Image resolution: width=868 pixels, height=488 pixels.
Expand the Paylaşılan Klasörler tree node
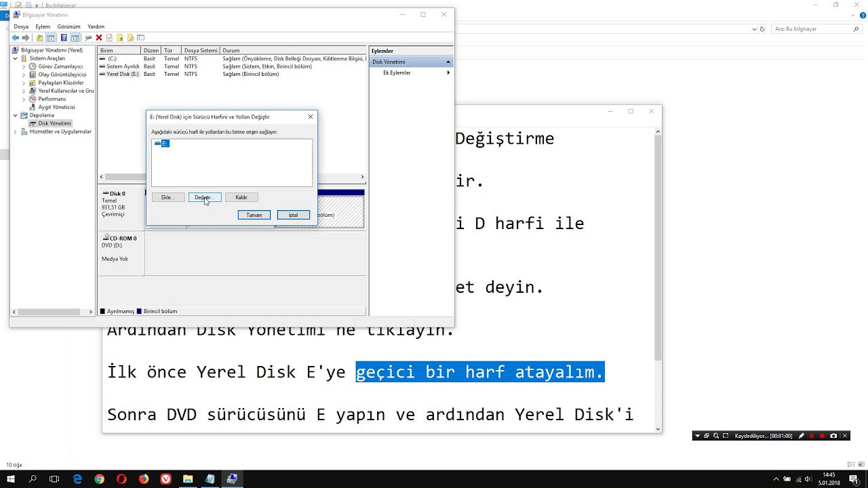pyautogui.click(x=24, y=83)
